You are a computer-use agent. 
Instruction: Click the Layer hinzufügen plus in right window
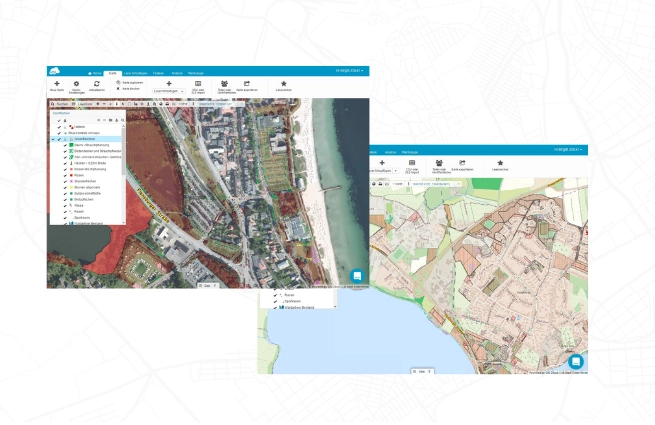(x=382, y=163)
